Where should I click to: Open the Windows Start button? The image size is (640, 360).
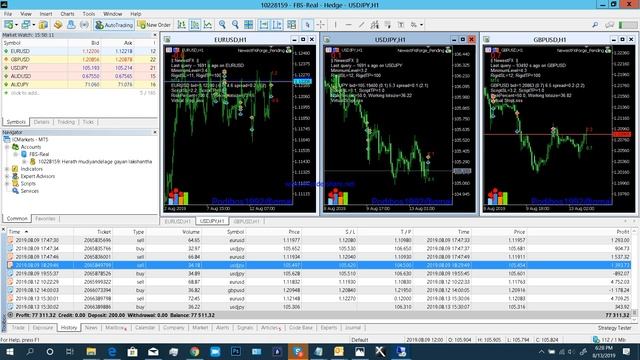(x=9, y=351)
